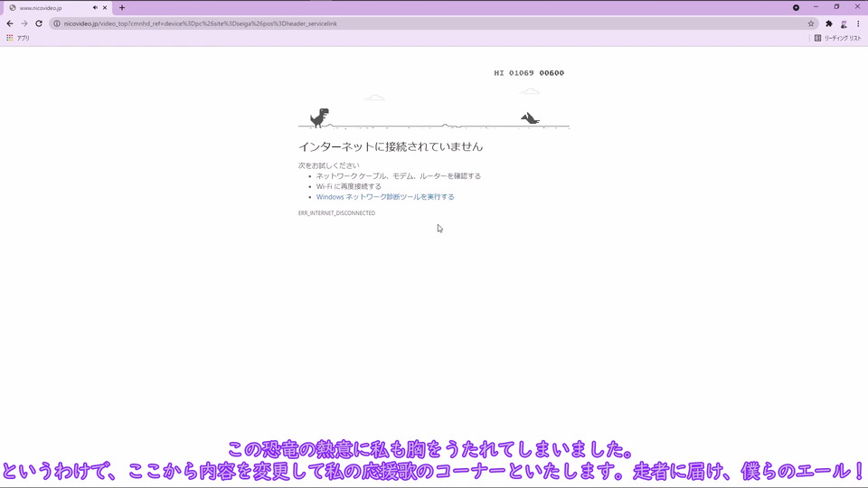Click the recording indicator icon in title bar
The width and height of the screenshot is (868, 488).
coord(796,8)
